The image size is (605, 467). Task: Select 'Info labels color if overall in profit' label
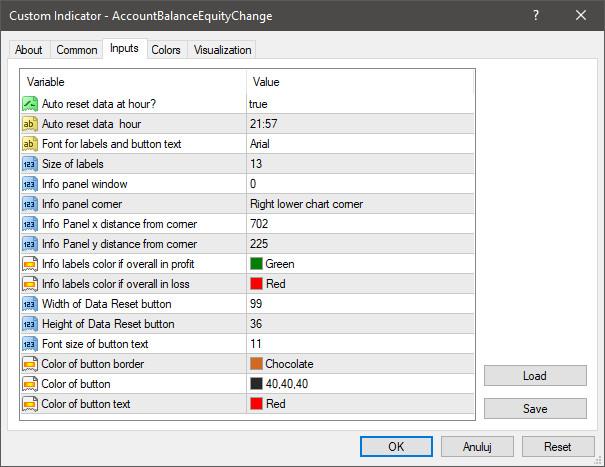point(118,264)
